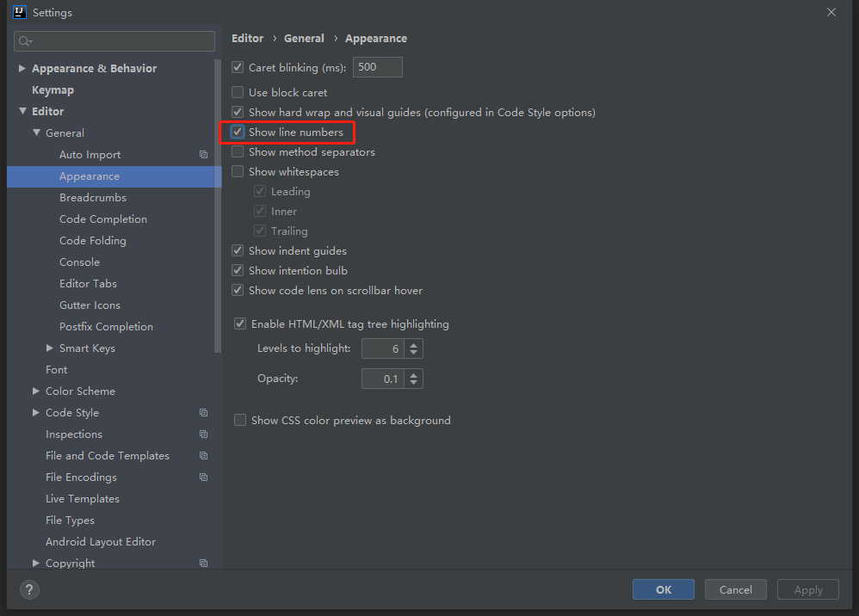
Task: Click General in the breadcrumb path
Action: tap(304, 39)
